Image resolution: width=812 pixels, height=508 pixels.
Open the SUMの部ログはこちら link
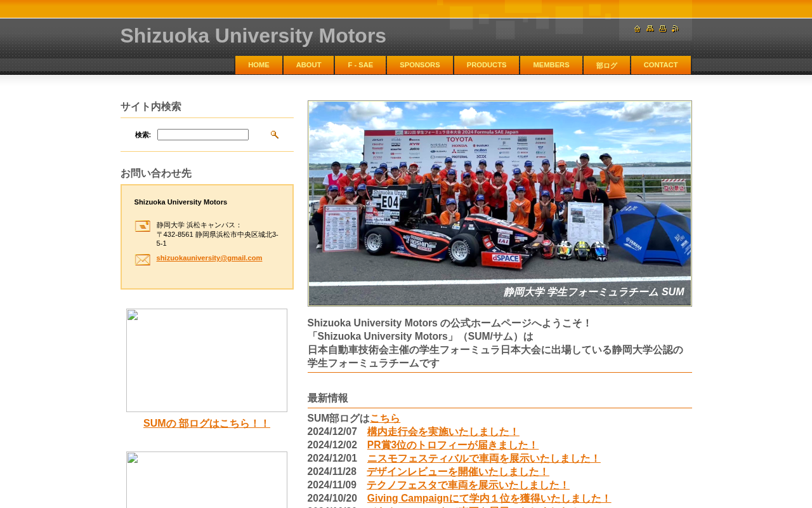(x=207, y=424)
